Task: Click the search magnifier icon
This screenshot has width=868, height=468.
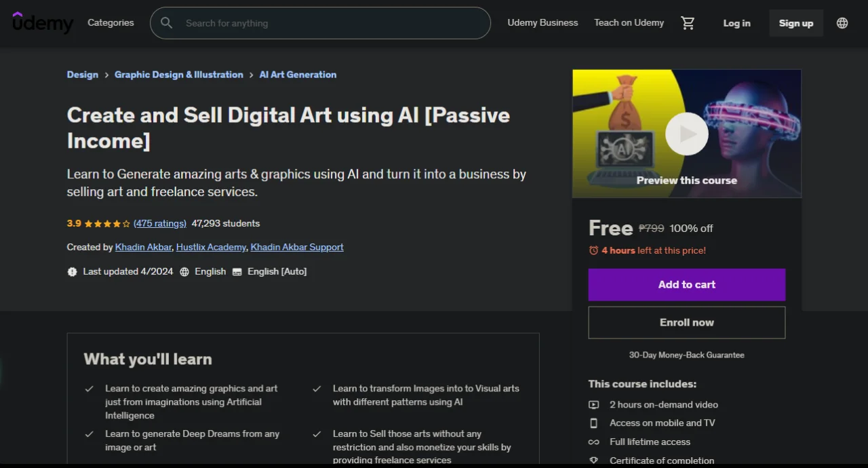Action: pos(166,23)
